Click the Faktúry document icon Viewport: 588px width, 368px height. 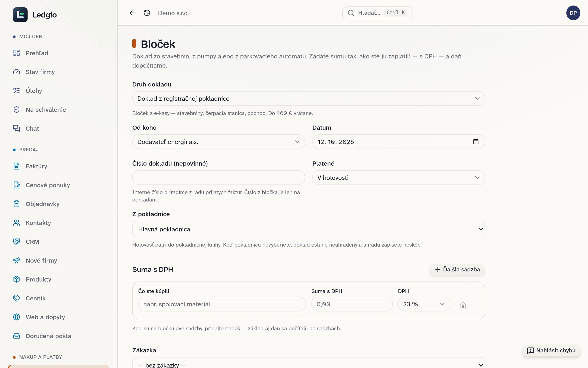(17, 166)
